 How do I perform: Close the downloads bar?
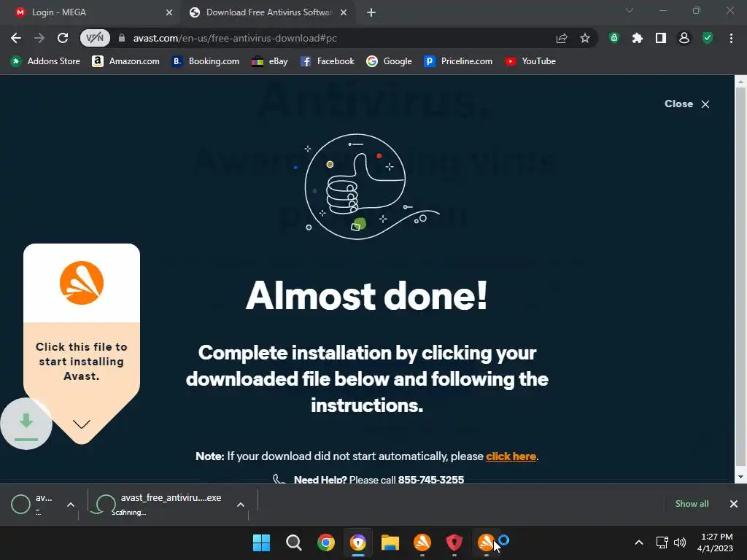pos(734,504)
